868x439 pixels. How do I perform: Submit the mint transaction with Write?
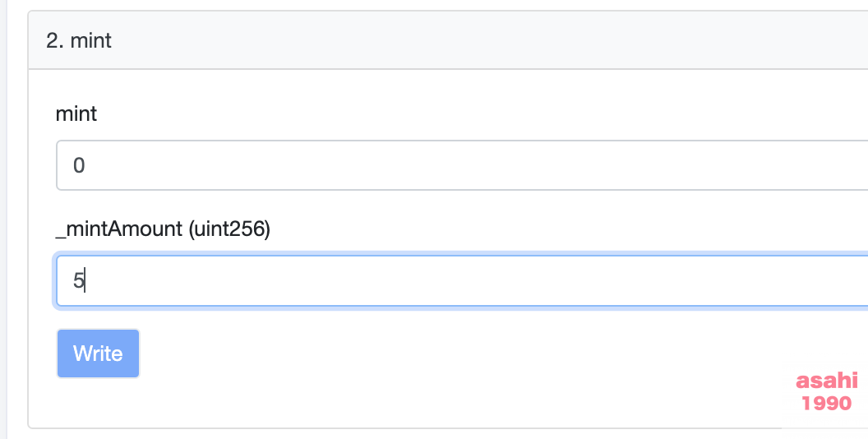98,354
